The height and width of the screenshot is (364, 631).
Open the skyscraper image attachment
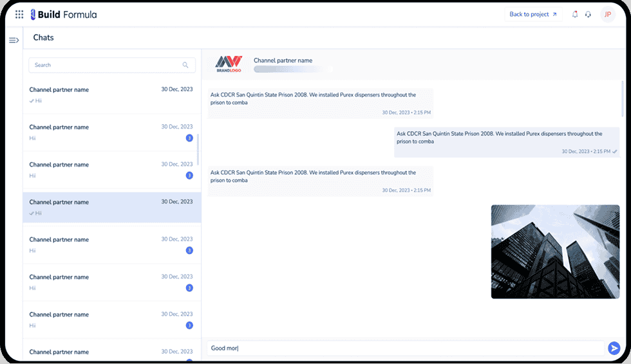tap(555, 251)
